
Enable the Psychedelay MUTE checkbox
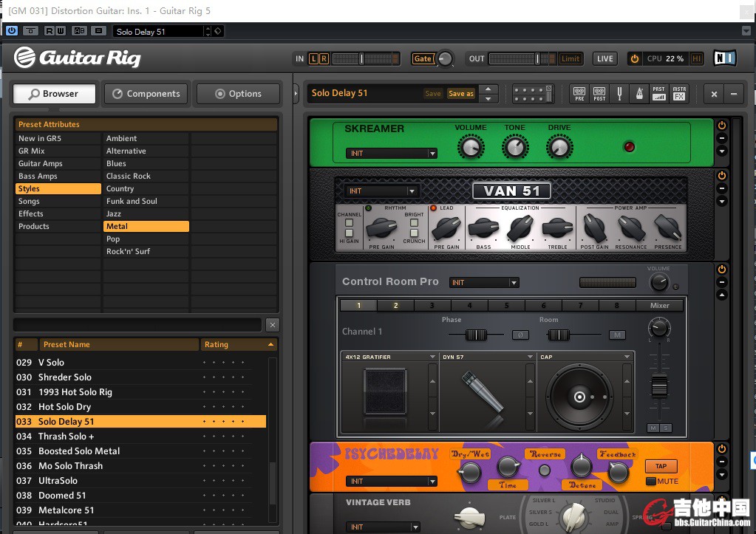click(x=651, y=481)
